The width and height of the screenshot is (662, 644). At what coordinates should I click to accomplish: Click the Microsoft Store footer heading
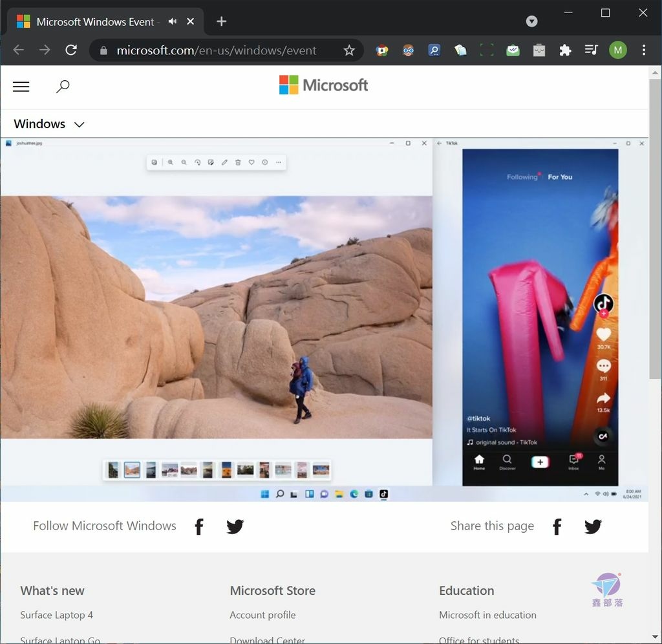[272, 590]
